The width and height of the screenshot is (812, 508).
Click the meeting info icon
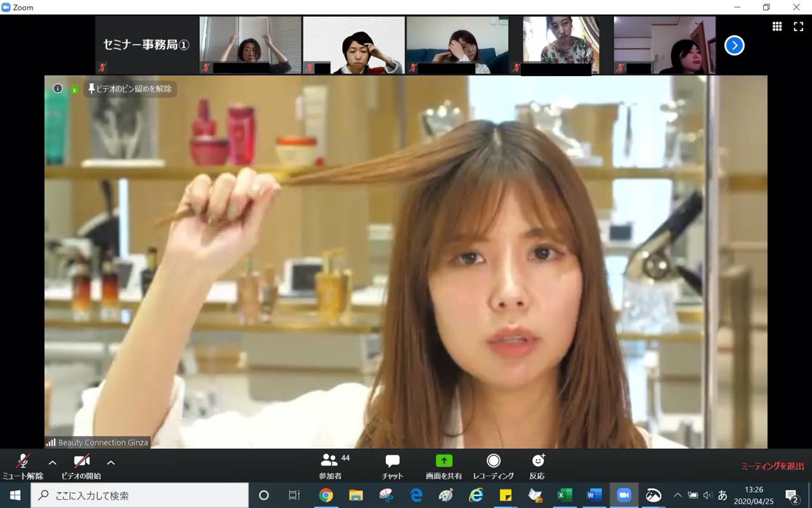(x=58, y=88)
